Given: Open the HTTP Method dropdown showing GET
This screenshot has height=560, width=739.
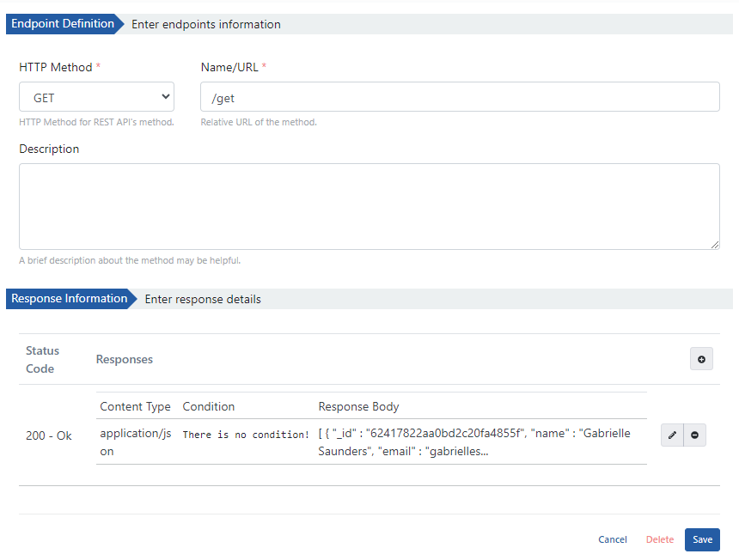Looking at the screenshot, I should tap(96, 98).
